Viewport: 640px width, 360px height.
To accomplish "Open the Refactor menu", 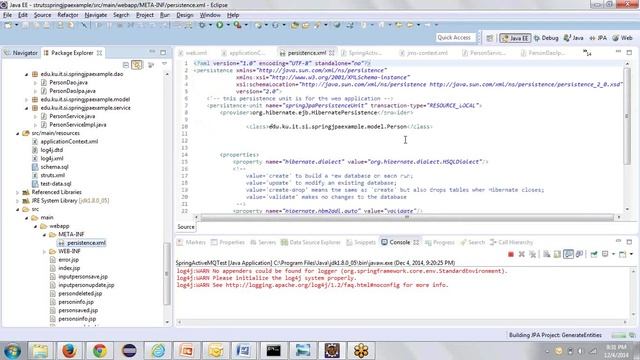I will coord(68,15).
